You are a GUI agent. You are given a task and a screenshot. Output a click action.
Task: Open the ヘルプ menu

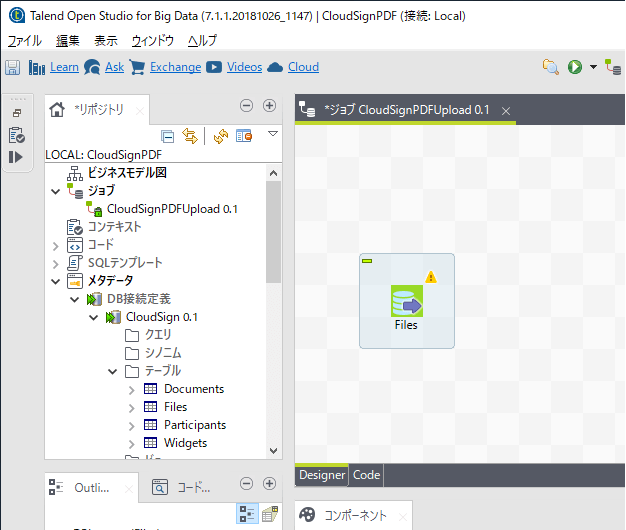[x=202, y=41]
